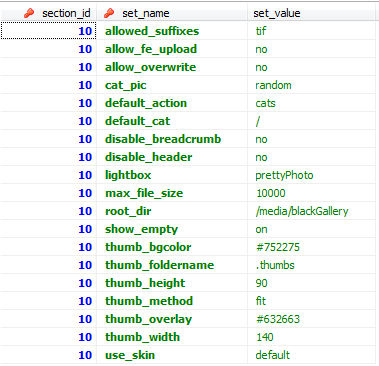Image resolution: width=379 pixels, height=366 pixels.
Task: Select the allow_overwrite cell
Action: (x=172, y=67)
